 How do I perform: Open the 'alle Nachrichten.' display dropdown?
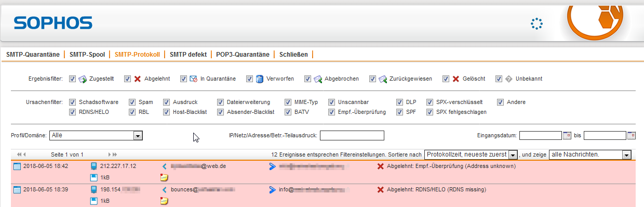coord(590,155)
